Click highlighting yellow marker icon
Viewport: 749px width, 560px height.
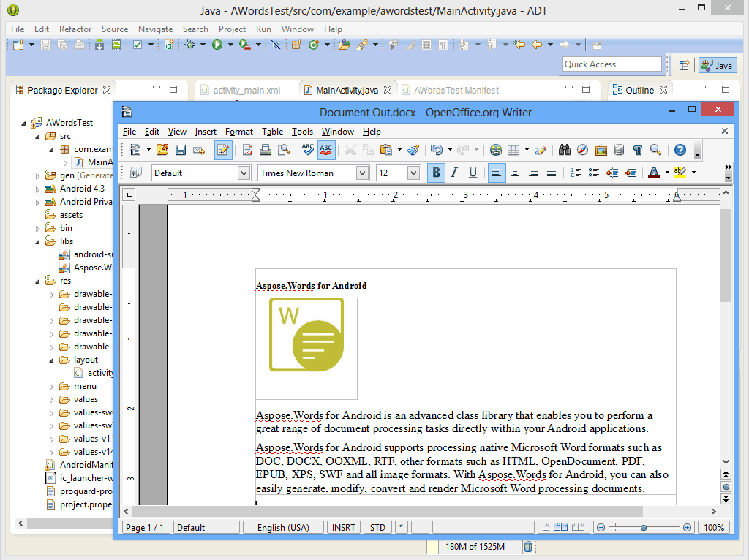(x=680, y=173)
